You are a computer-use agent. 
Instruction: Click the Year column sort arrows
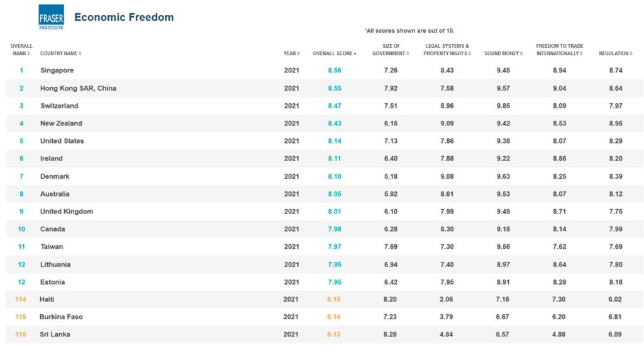click(299, 54)
